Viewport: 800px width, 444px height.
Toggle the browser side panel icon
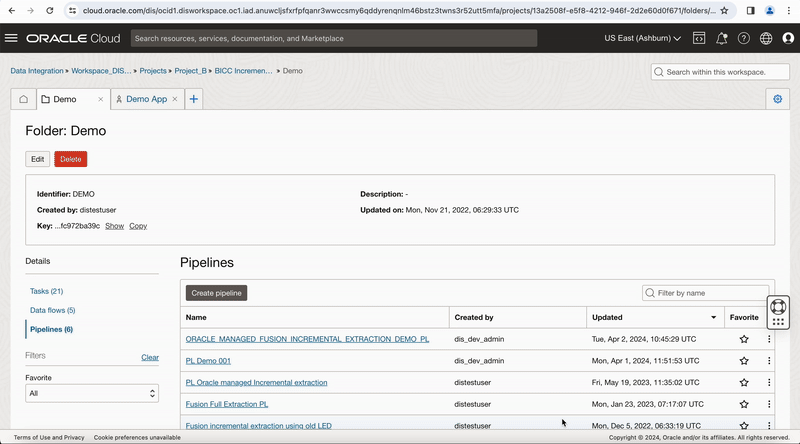click(751, 10)
